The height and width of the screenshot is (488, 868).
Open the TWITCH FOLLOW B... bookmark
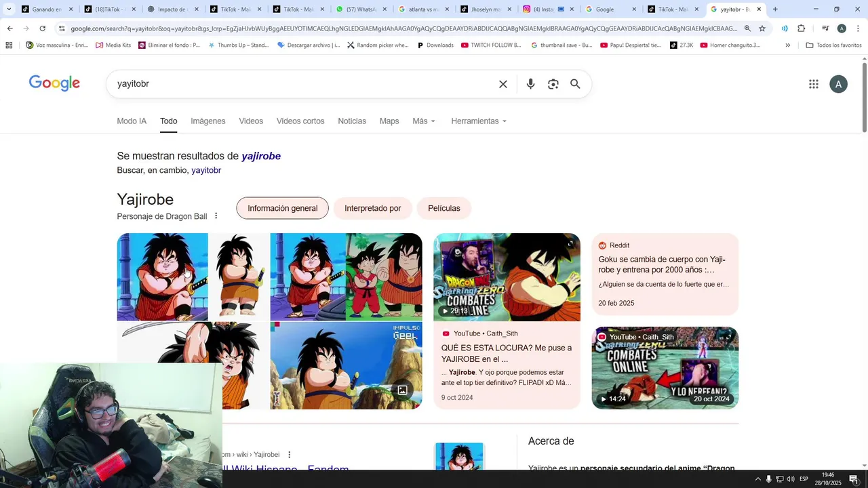click(491, 45)
